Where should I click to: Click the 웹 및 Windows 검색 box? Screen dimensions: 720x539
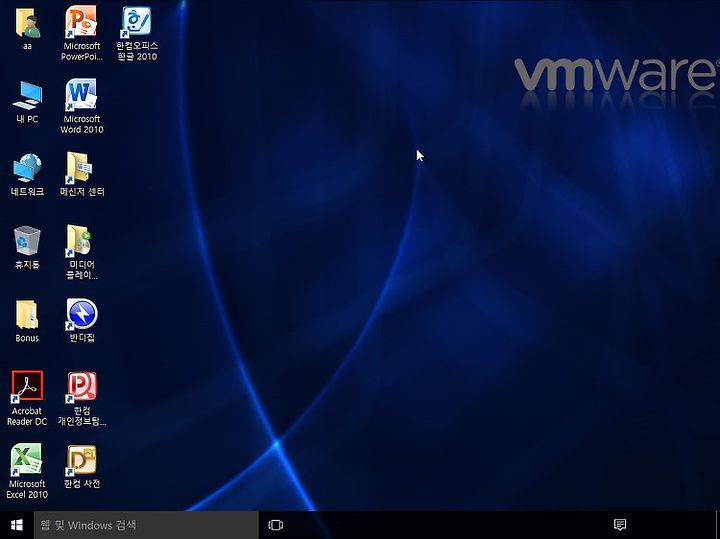pos(146,525)
